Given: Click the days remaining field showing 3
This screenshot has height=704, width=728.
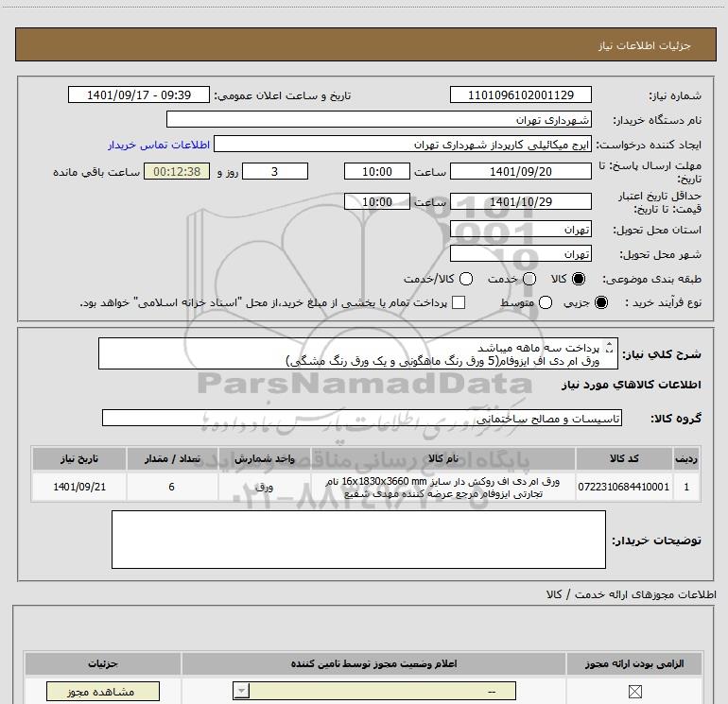Looking at the screenshot, I should tap(275, 171).
